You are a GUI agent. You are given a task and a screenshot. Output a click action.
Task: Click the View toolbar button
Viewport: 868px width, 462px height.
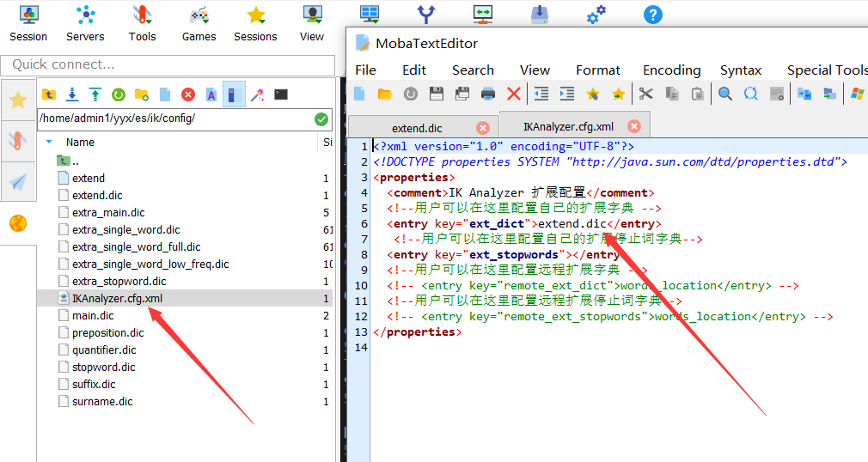(312, 24)
